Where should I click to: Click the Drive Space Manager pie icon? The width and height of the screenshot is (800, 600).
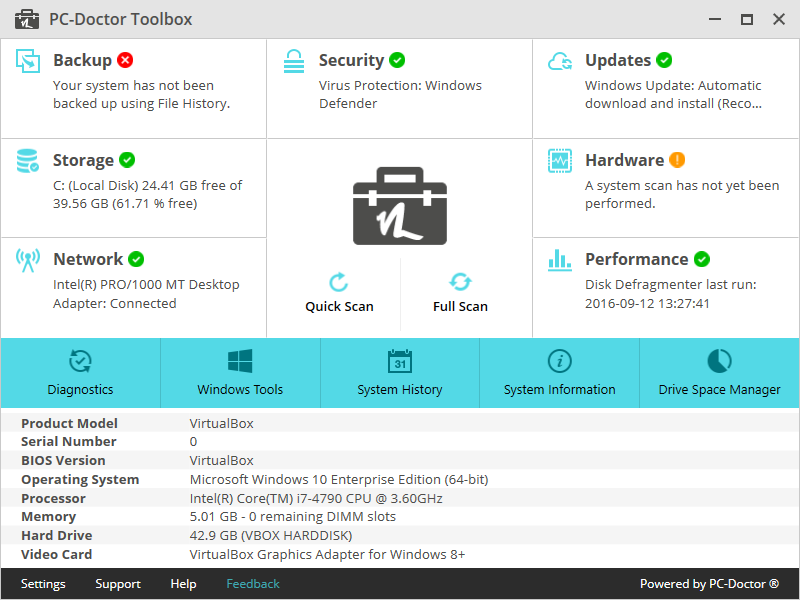pyautogui.click(x=719, y=361)
